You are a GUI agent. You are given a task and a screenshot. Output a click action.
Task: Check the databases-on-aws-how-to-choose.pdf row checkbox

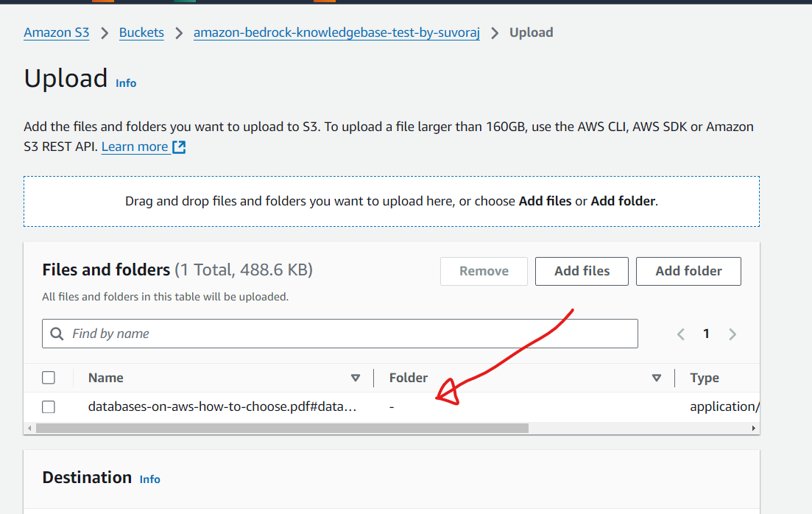coord(49,406)
